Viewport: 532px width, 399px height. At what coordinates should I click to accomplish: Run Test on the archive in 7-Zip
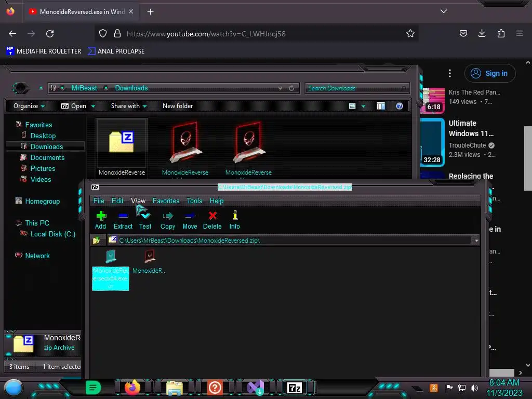(x=145, y=220)
